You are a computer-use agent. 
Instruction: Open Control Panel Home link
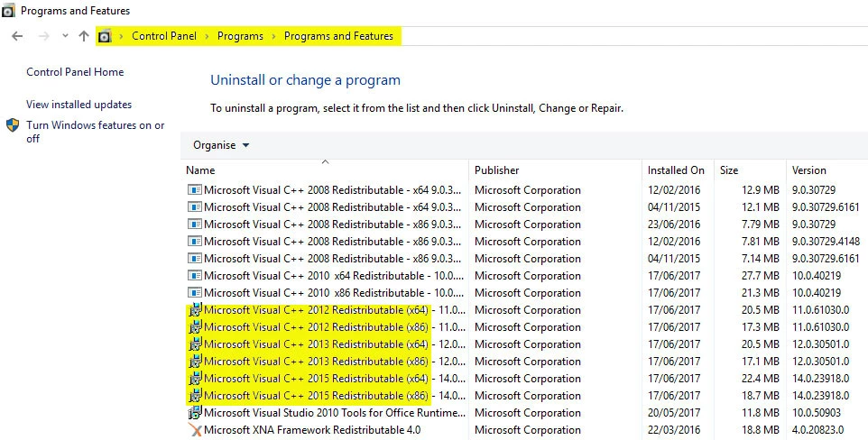point(75,72)
